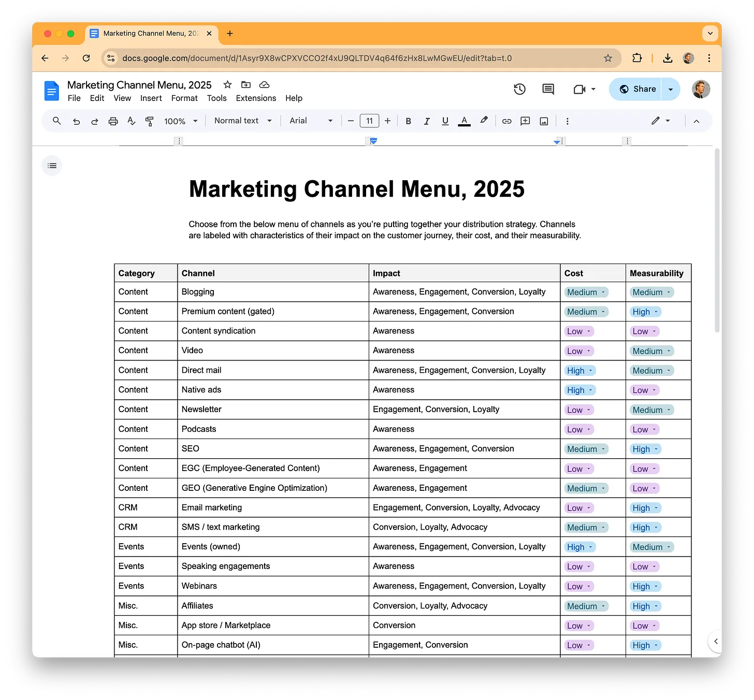The image size is (754, 700).
Task: Move document to a folder icon
Action: point(246,84)
